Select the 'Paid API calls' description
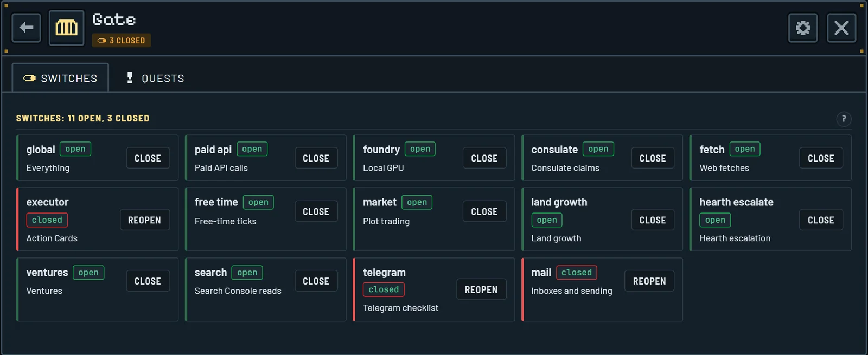Screen dimensions: 868x355 pyautogui.click(x=221, y=168)
